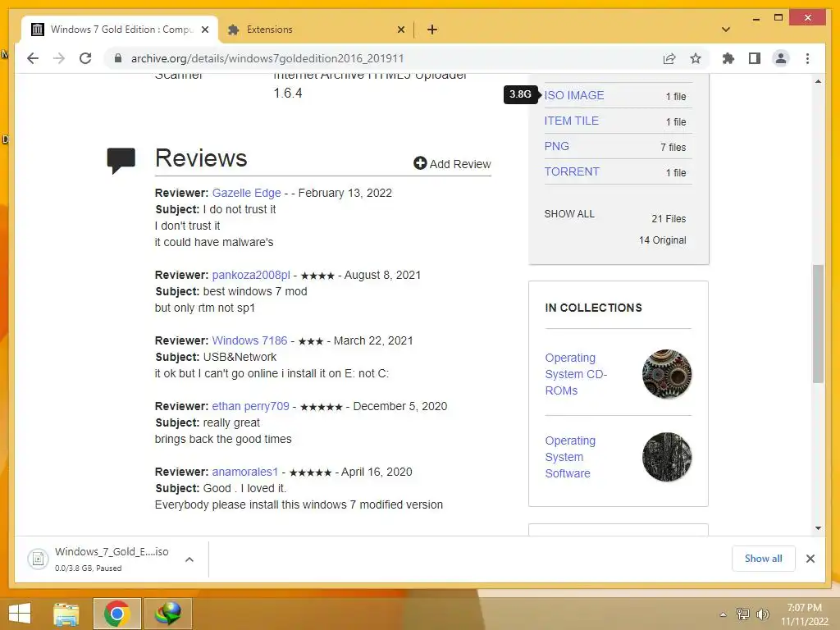
Task: Click the Add Review plus icon
Action: [420, 163]
